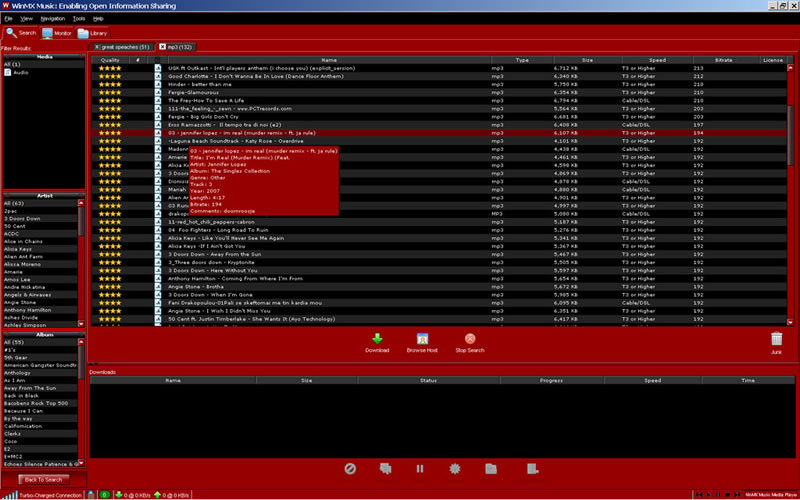Click the file icon on the Fergie-Glamourous row
The image size is (800, 500).
(158, 92)
